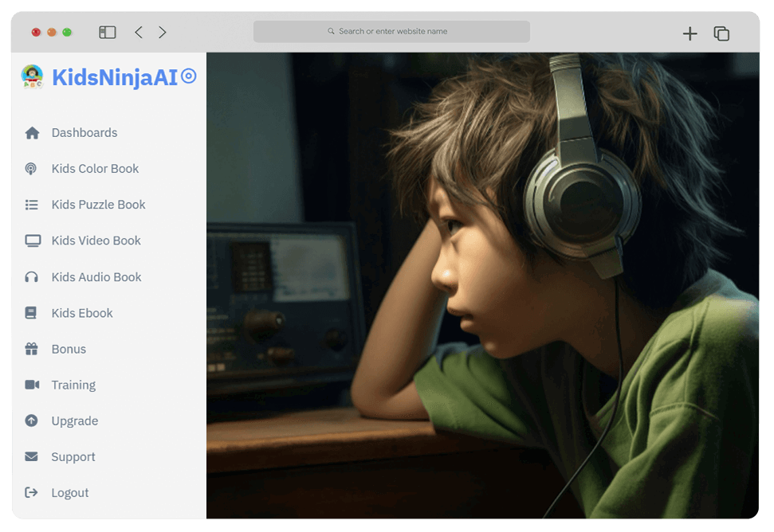Click the gift icon next to Bonus
The height and width of the screenshot is (532, 774).
pos(32,349)
